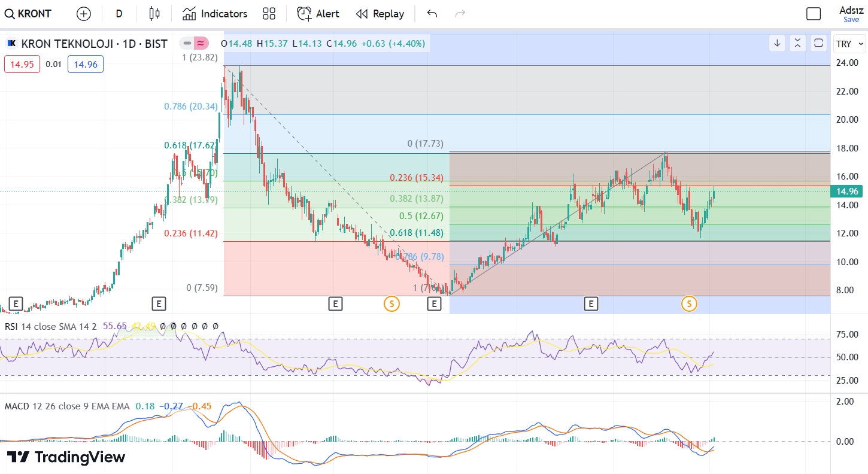Start bar Replay mode
The height and width of the screenshot is (474, 868).
click(380, 14)
